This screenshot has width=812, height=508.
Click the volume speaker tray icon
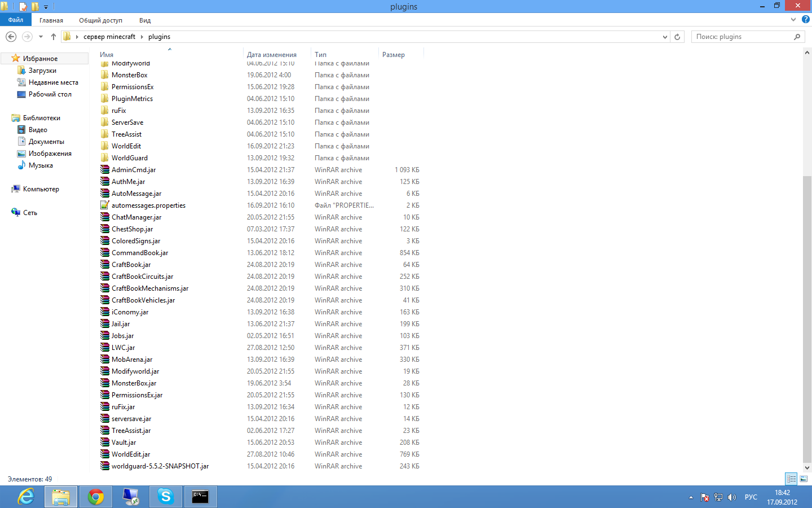click(x=731, y=497)
